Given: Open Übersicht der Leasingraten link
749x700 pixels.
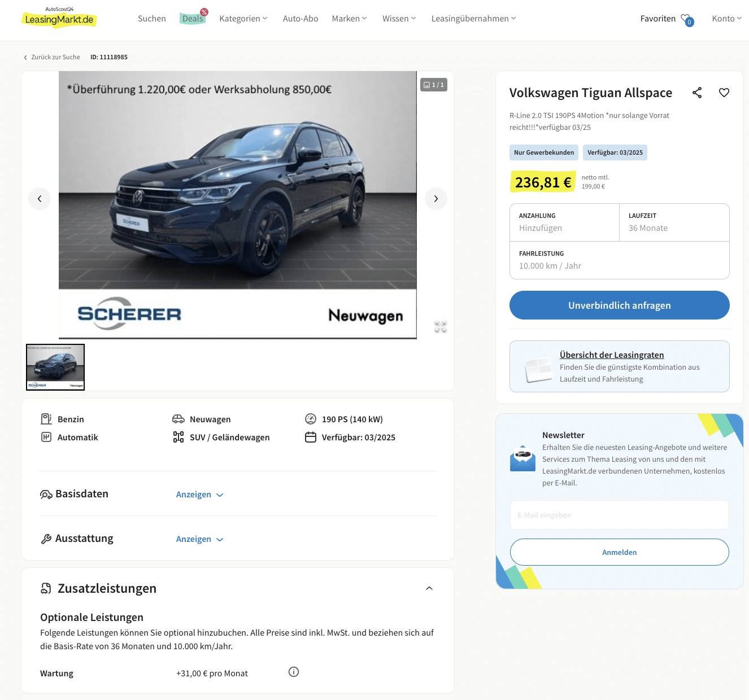Looking at the screenshot, I should [x=612, y=355].
